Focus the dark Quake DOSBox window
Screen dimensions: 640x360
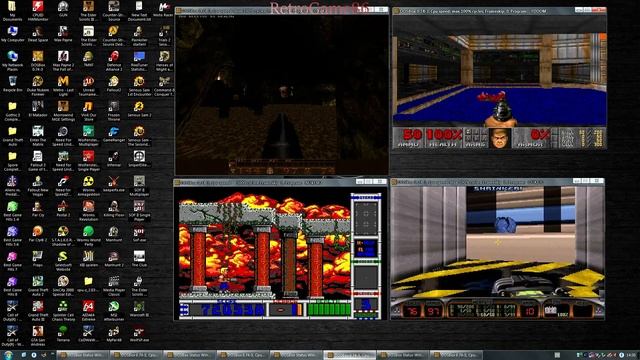282,91
